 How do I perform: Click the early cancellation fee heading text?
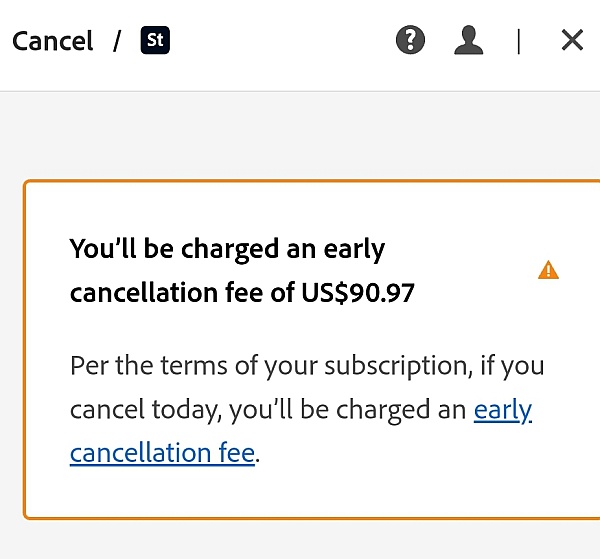[242, 271]
